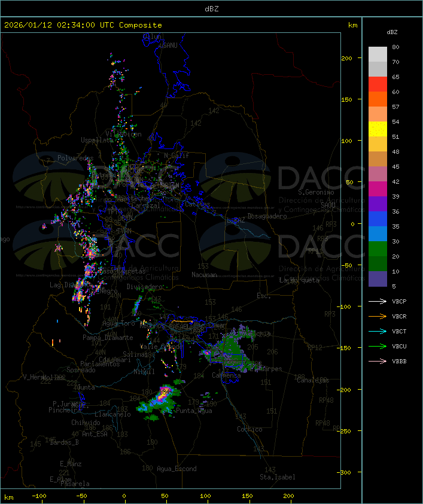This screenshot has height=504, width=423.
Task: Select the mauve 42-45 dBZ swatch
Action: click(x=378, y=174)
